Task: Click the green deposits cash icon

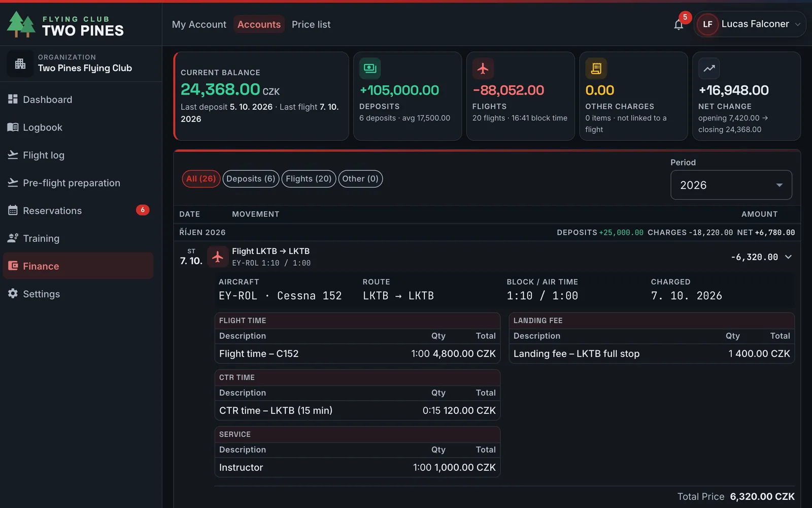Action: [370, 68]
